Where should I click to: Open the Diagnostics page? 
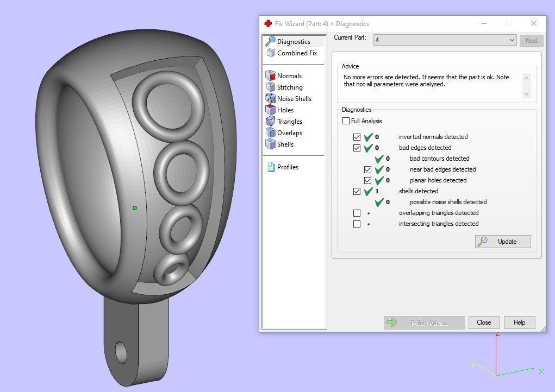click(x=294, y=41)
